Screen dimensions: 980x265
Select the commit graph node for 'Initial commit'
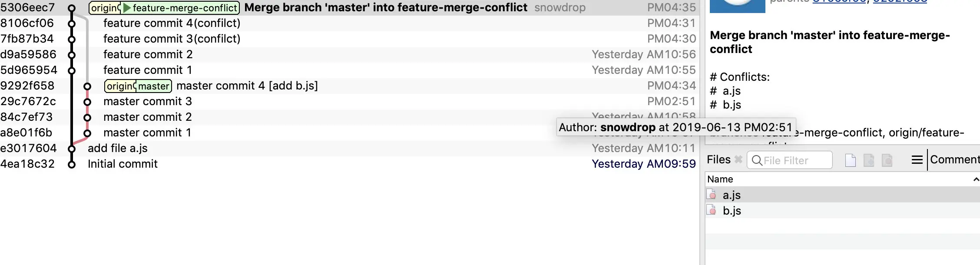click(71, 164)
